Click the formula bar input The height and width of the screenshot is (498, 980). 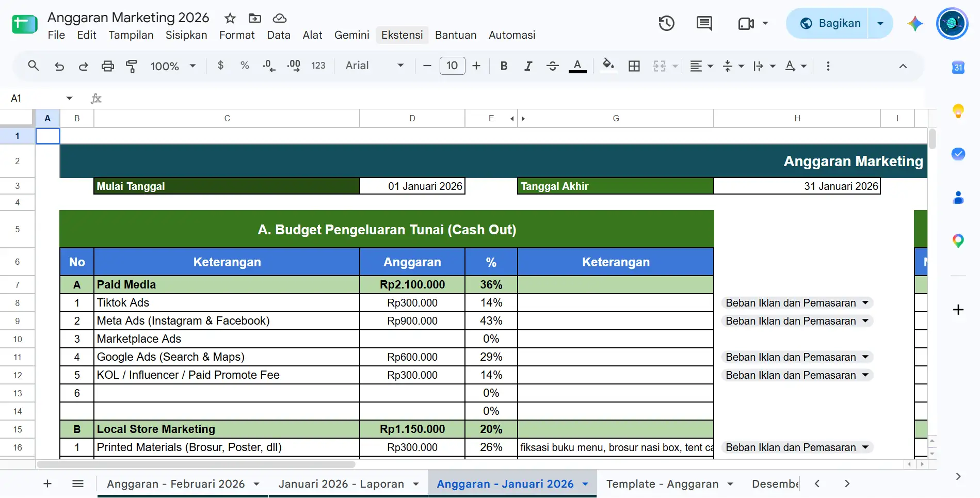(x=516, y=99)
